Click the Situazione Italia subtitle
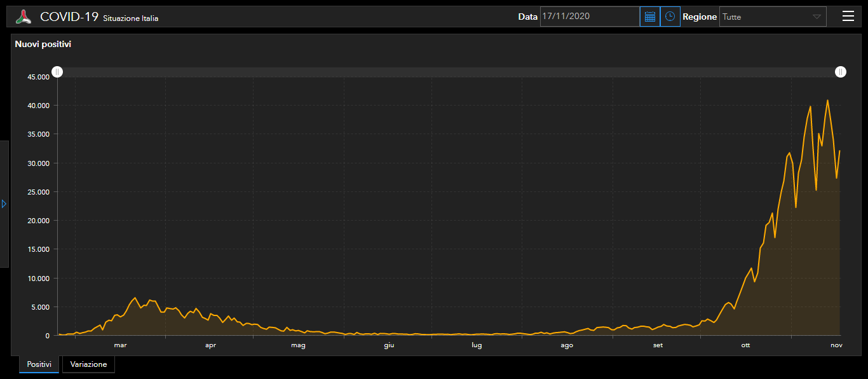The width and height of the screenshot is (868, 379). [131, 18]
